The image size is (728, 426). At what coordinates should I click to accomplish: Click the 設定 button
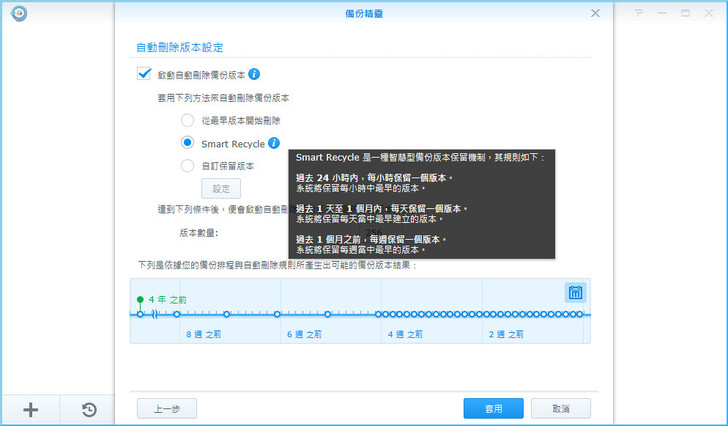coord(221,188)
